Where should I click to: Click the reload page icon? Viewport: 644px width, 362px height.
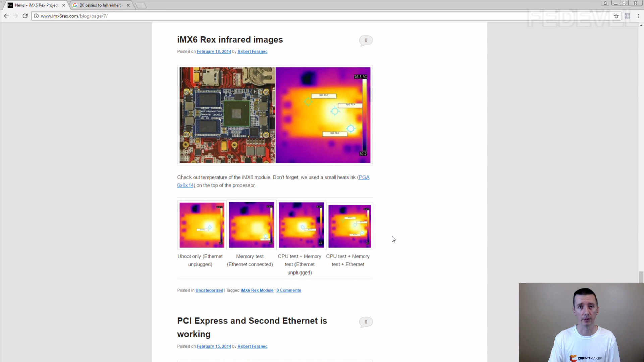(x=25, y=16)
